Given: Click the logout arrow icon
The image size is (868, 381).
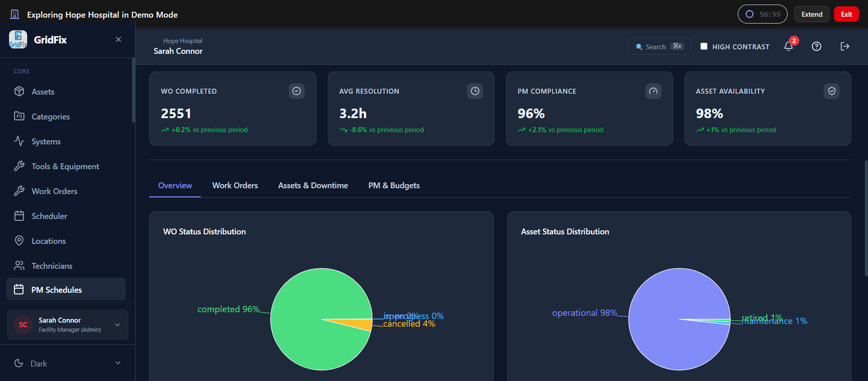Looking at the screenshot, I should coord(845,46).
